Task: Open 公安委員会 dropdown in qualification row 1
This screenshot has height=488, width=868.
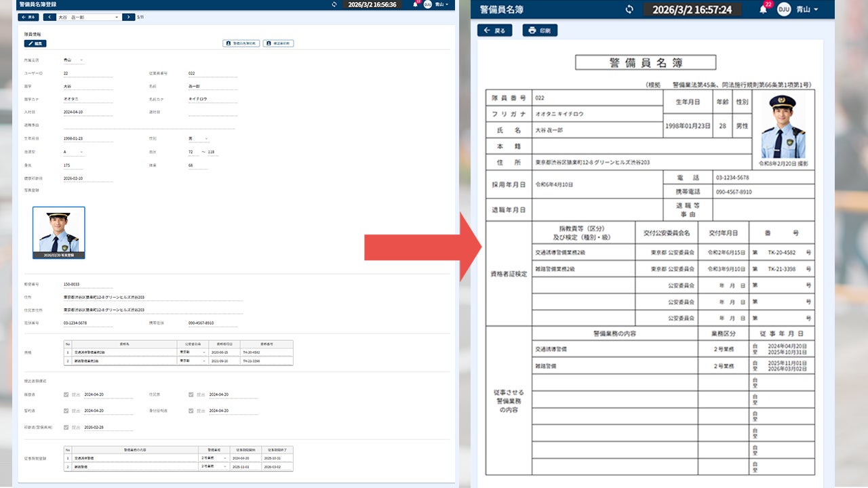Action: 192,352
